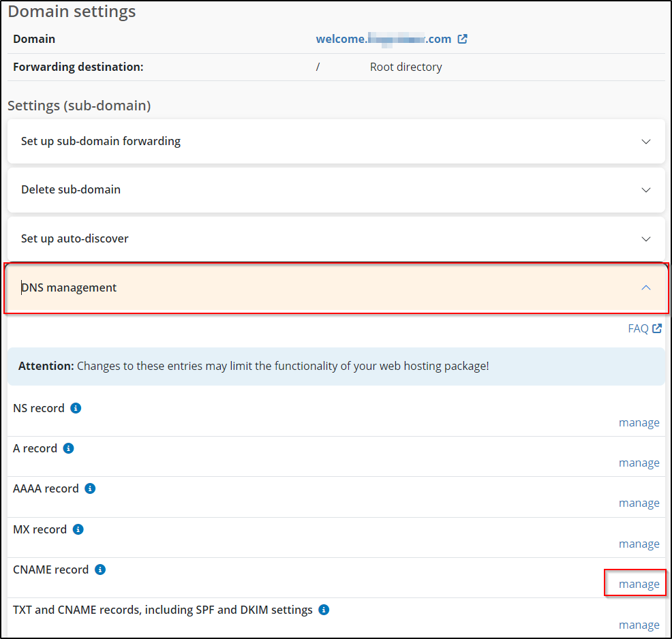Click the CNAME record info icon
Viewport: 672px width, 639px height.
pos(100,570)
